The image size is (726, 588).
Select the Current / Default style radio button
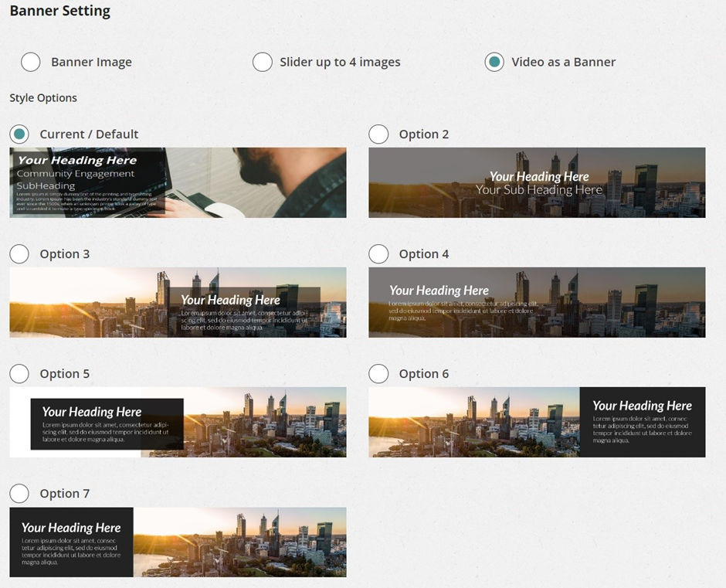click(x=19, y=134)
